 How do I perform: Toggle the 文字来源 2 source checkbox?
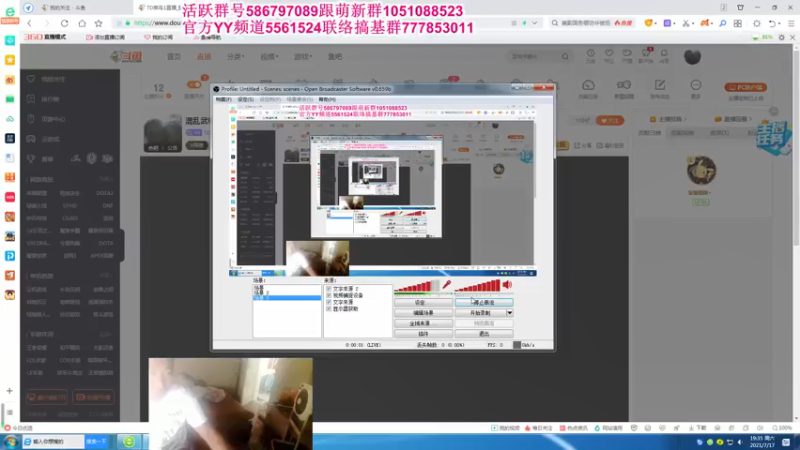tap(329, 289)
